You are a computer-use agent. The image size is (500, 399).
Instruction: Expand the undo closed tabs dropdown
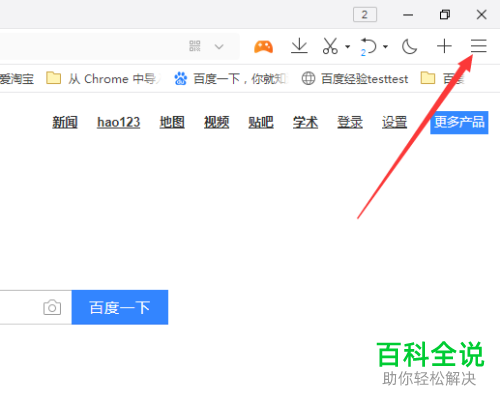click(385, 47)
